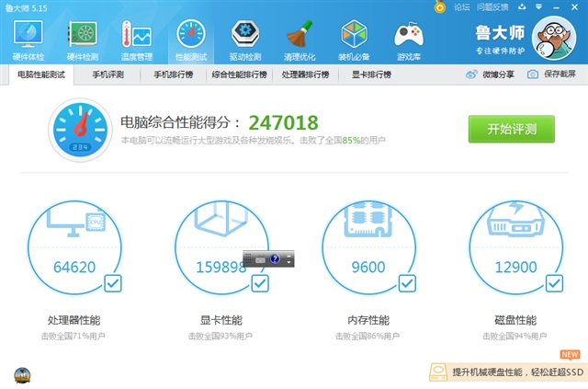This screenshot has height=389, width=588.
Task: Open 温度管理 temperature management
Action: [x=137, y=40]
